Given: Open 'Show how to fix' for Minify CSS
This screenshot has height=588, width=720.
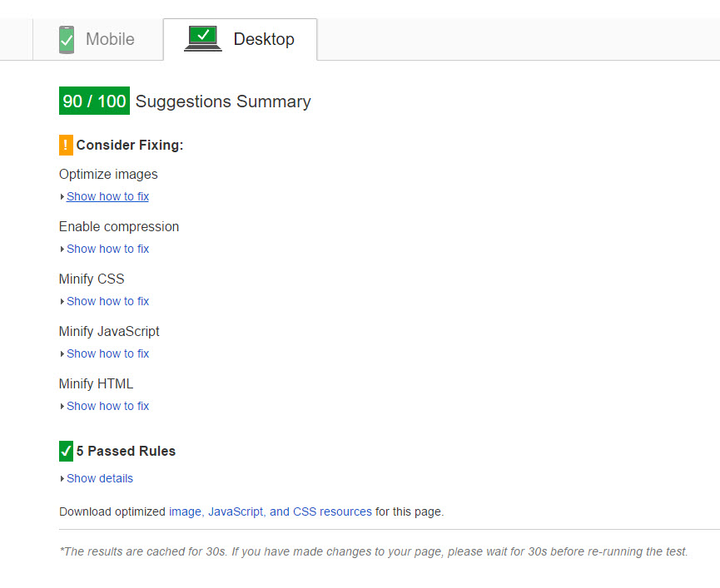Looking at the screenshot, I should pos(107,301).
